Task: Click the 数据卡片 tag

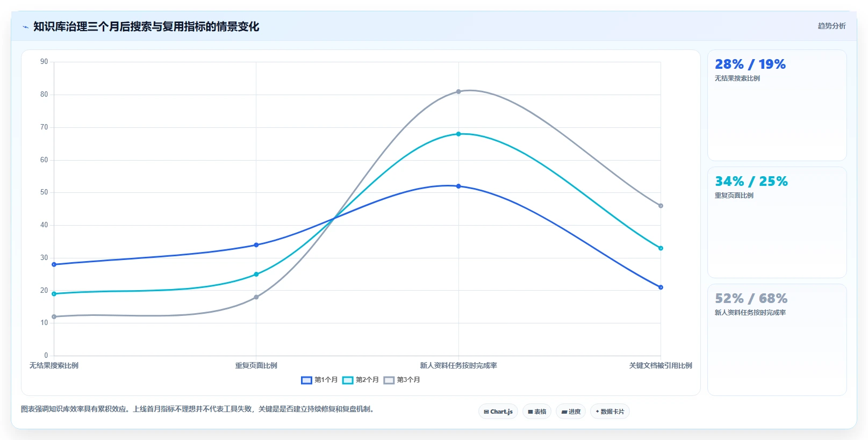Action: coord(610,412)
